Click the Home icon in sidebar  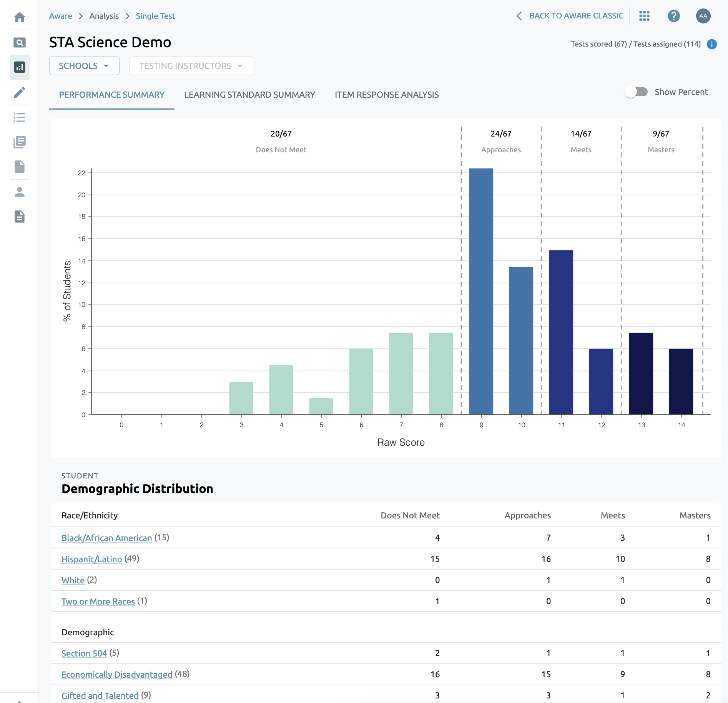click(20, 17)
